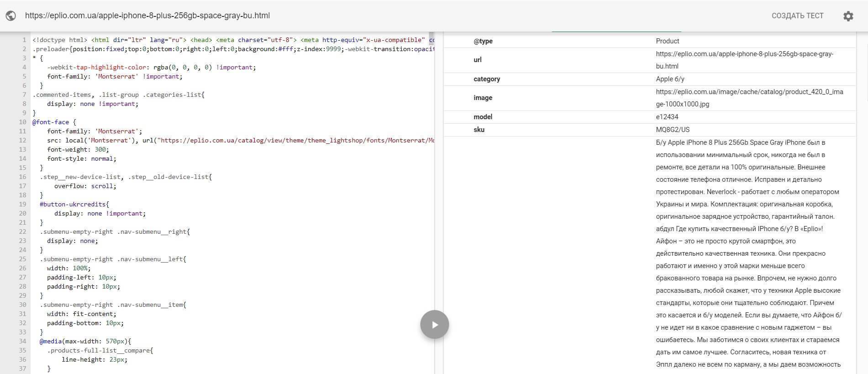The width and height of the screenshot is (868, 374).
Task: Click the .step__new-device-list selector line
Action: coord(126,177)
